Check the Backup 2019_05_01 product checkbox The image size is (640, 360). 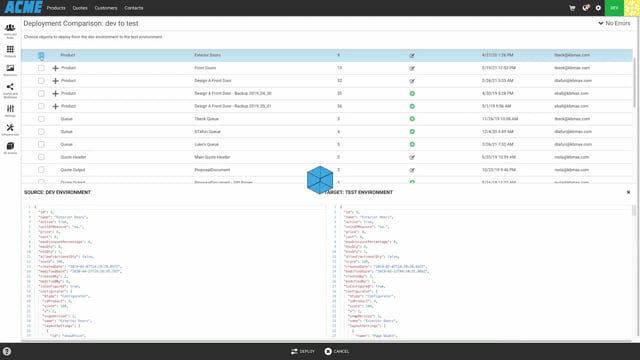point(41,106)
